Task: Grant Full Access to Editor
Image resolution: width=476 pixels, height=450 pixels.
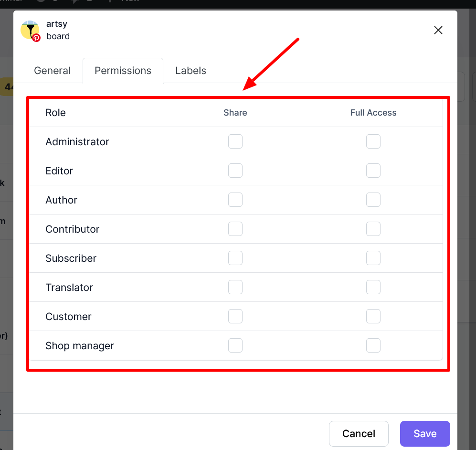Action: pyautogui.click(x=373, y=171)
